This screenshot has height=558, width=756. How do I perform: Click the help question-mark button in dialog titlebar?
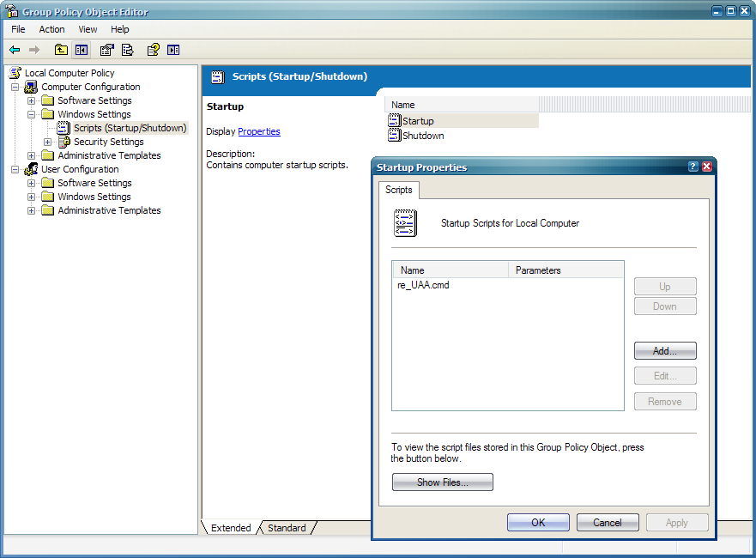pos(692,167)
